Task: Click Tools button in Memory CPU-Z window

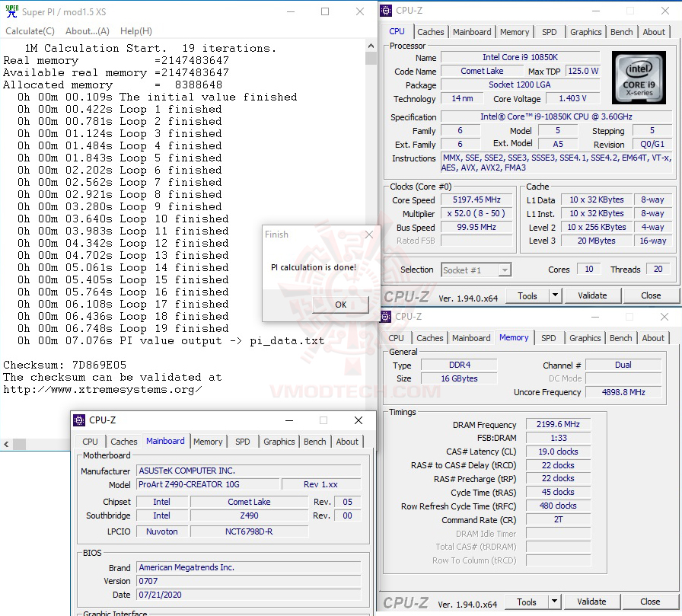Action: point(526,602)
